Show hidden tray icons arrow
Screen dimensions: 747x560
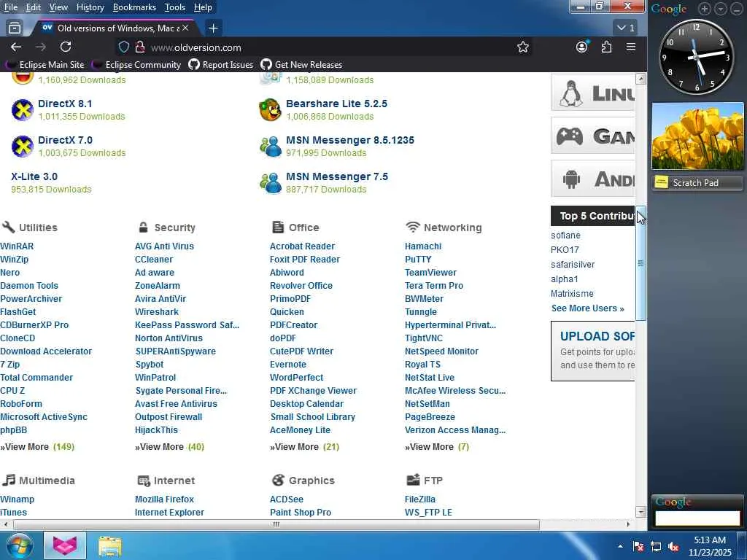tap(620, 547)
